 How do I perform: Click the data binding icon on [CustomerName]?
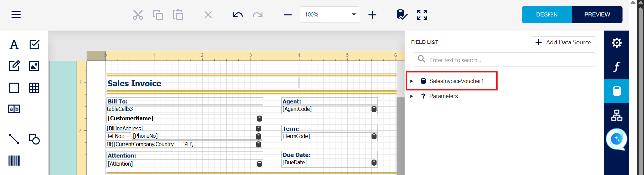pos(260,118)
